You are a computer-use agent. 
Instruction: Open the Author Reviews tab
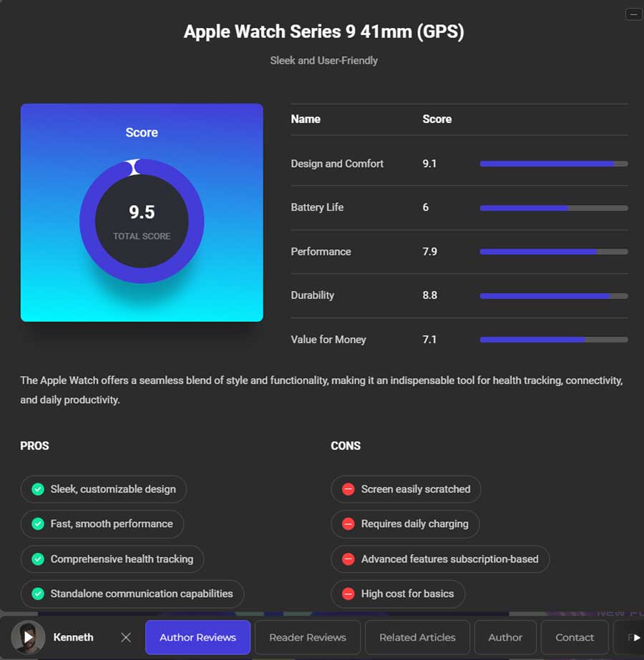198,637
